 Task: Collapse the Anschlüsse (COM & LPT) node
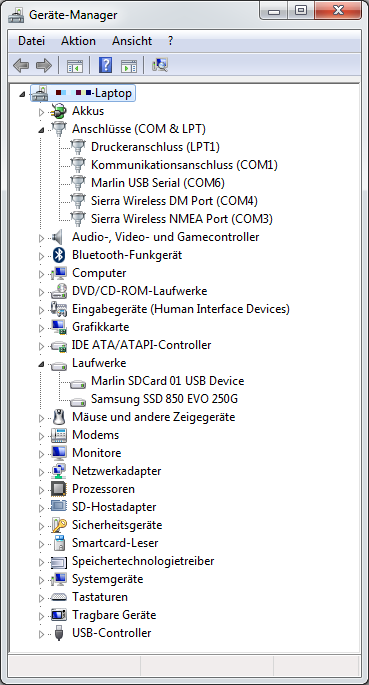(41, 130)
